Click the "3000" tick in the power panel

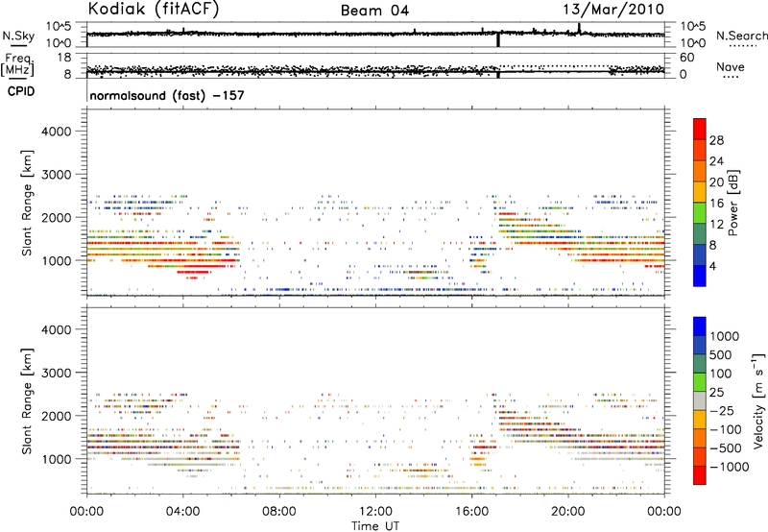[x=57, y=175]
